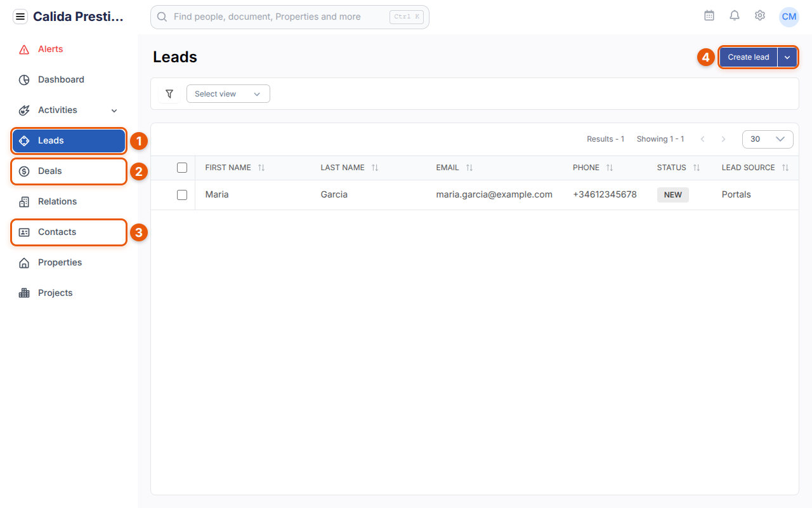
Task: Click the Portals lead source cell
Action: pos(737,194)
